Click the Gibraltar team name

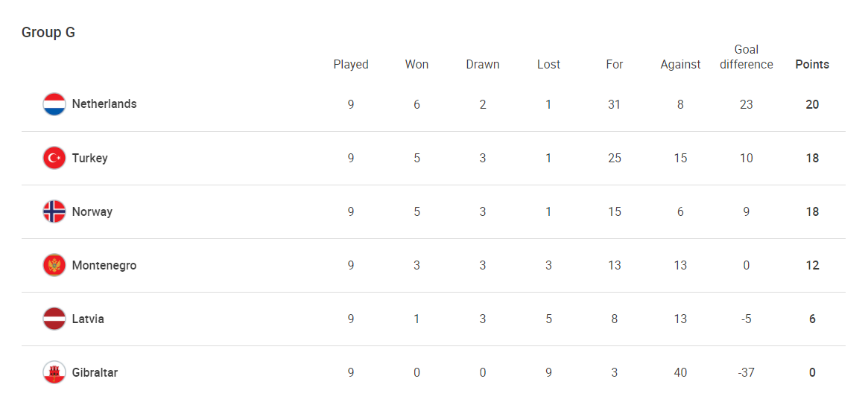[x=95, y=372]
